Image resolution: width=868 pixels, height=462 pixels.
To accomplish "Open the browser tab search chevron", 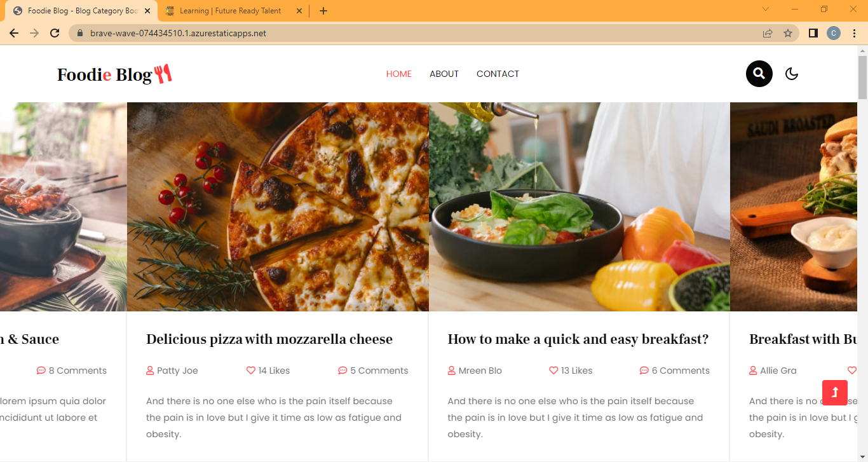I will pos(766,10).
